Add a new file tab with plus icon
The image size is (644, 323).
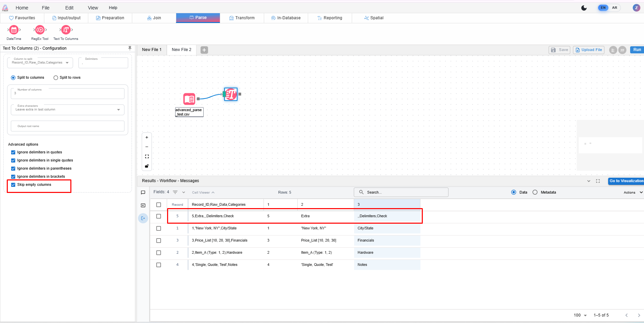pyautogui.click(x=204, y=50)
